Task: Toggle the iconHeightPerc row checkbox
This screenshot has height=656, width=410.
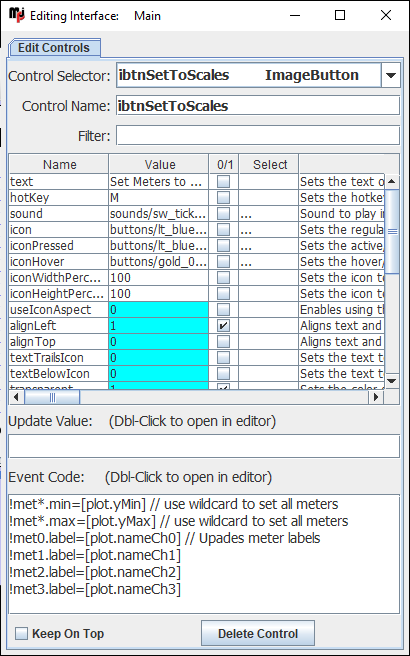Action: (223, 294)
